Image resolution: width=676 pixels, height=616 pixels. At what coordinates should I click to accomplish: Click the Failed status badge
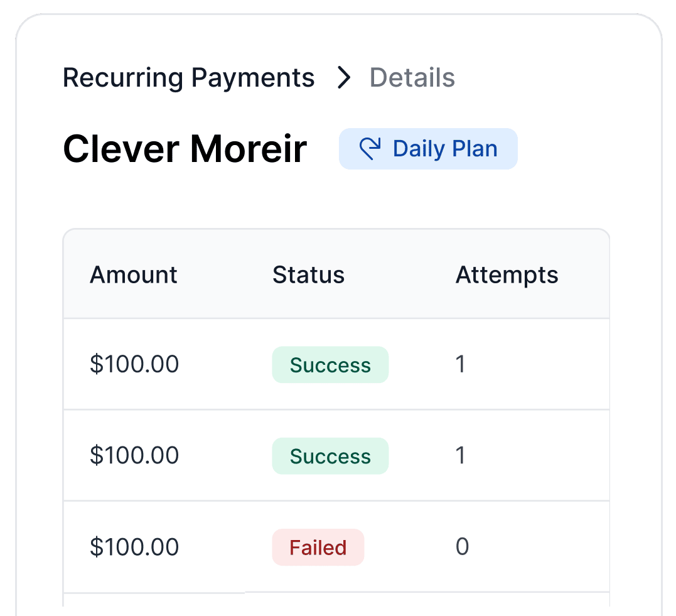click(x=318, y=547)
